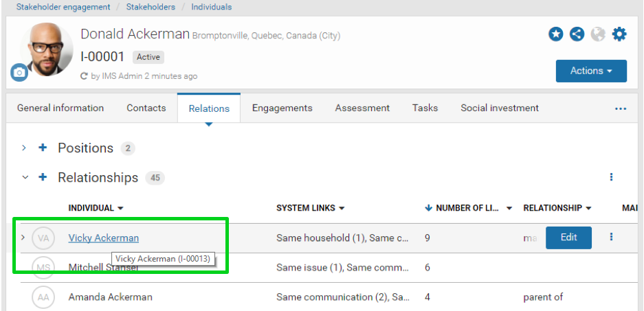
Task: Open the settings gear icon
Action: (619, 34)
